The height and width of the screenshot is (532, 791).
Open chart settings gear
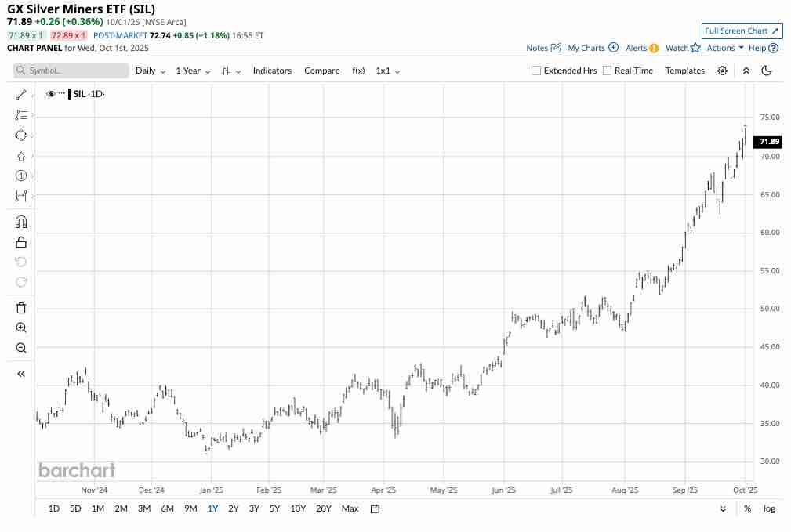tap(722, 71)
